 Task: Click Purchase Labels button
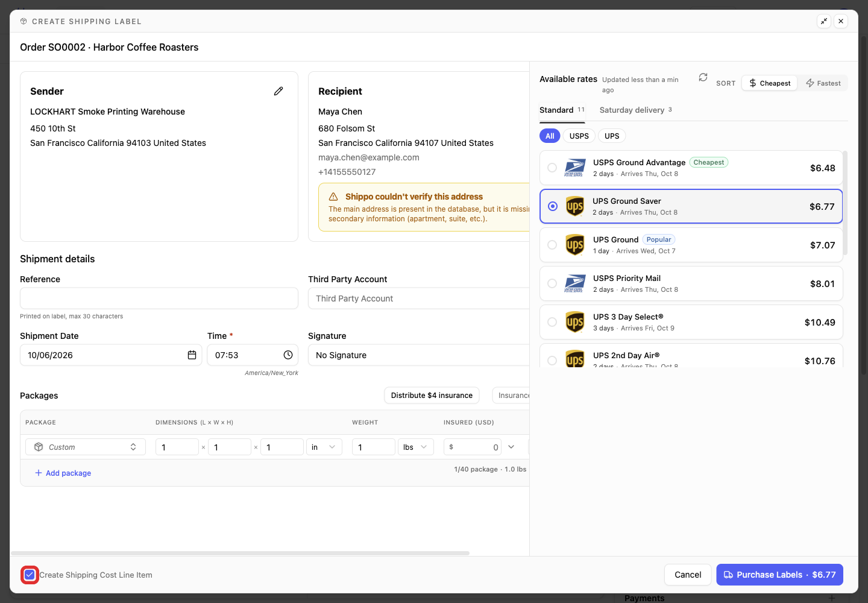click(779, 575)
